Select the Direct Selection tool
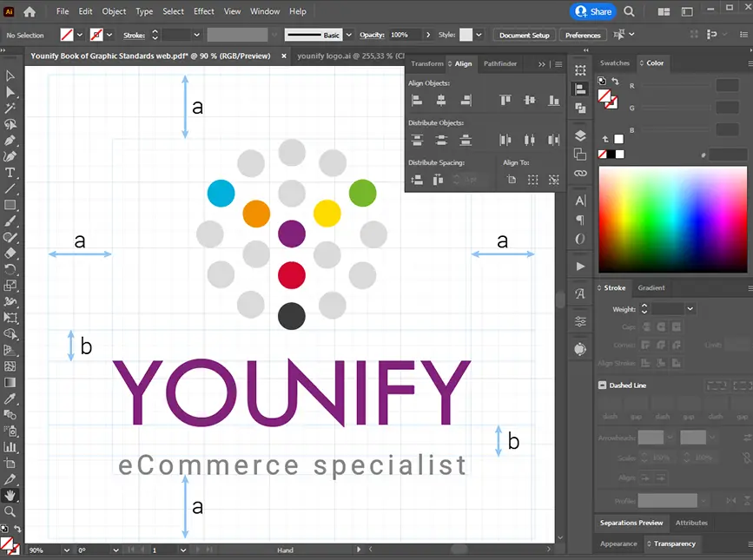 [10, 92]
